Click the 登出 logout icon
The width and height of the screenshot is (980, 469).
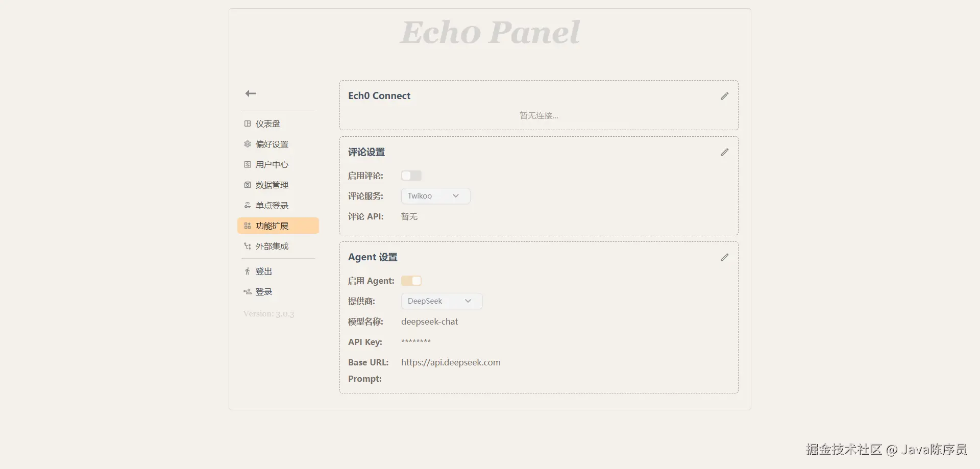pos(248,271)
